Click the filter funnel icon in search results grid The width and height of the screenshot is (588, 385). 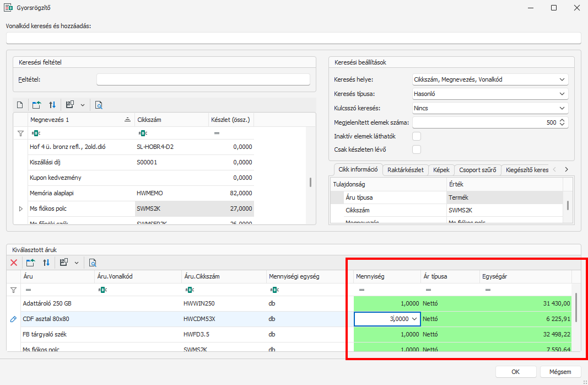click(20, 133)
